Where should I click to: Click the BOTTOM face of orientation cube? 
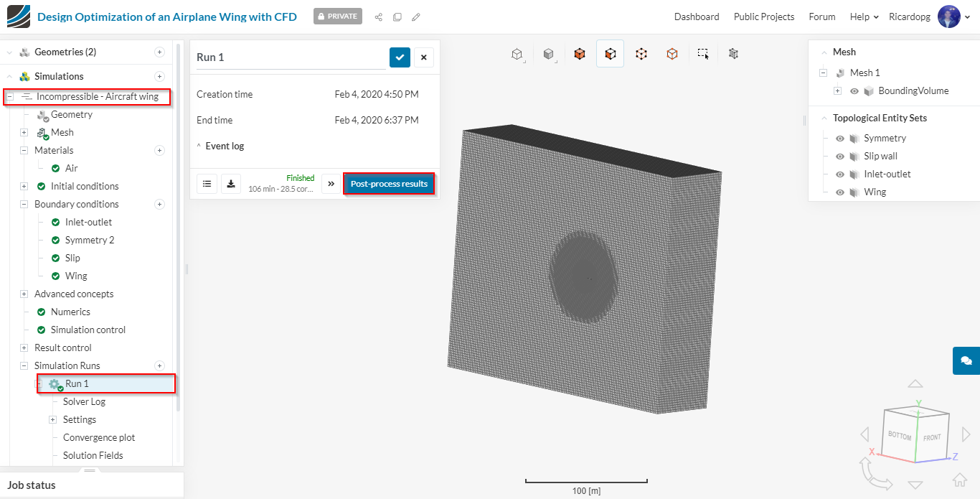point(900,435)
